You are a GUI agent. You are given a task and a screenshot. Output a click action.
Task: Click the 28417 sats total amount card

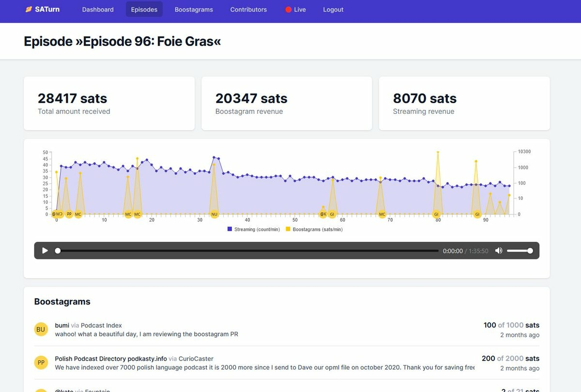click(109, 103)
